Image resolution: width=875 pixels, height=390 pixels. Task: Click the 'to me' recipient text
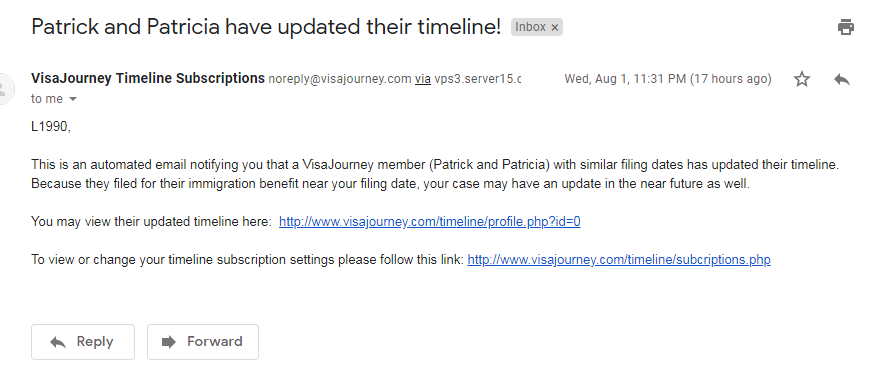click(x=47, y=99)
